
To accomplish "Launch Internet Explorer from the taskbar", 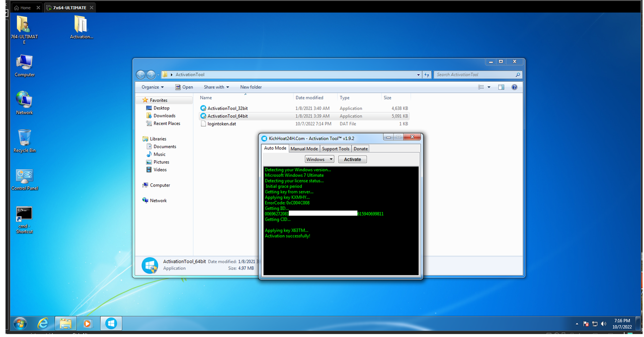I will point(43,323).
